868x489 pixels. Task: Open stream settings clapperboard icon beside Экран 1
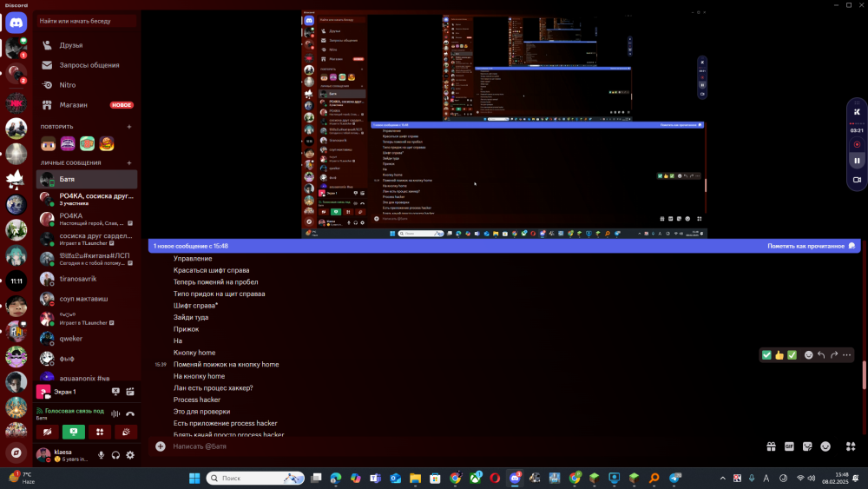(130, 392)
